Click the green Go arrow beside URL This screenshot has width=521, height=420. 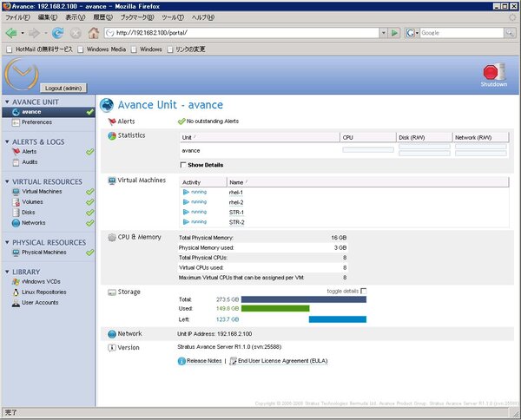(394, 33)
